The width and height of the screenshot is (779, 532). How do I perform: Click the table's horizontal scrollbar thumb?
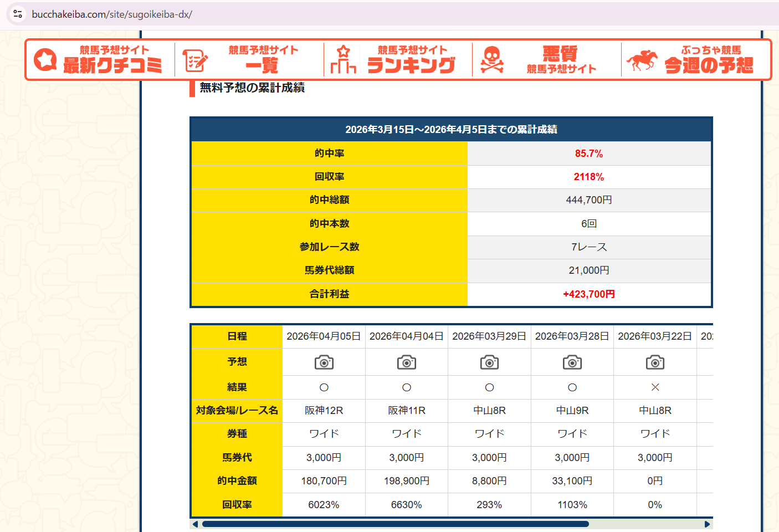(395, 524)
